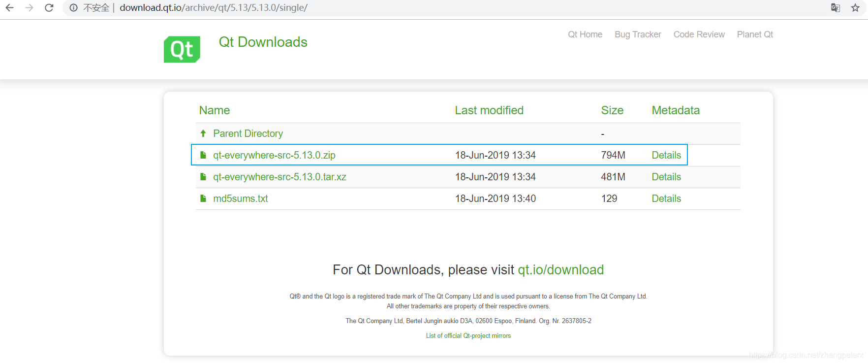This screenshot has width=868, height=364.
Task: Open the Bug Tracker menu link
Action: [638, 34]
